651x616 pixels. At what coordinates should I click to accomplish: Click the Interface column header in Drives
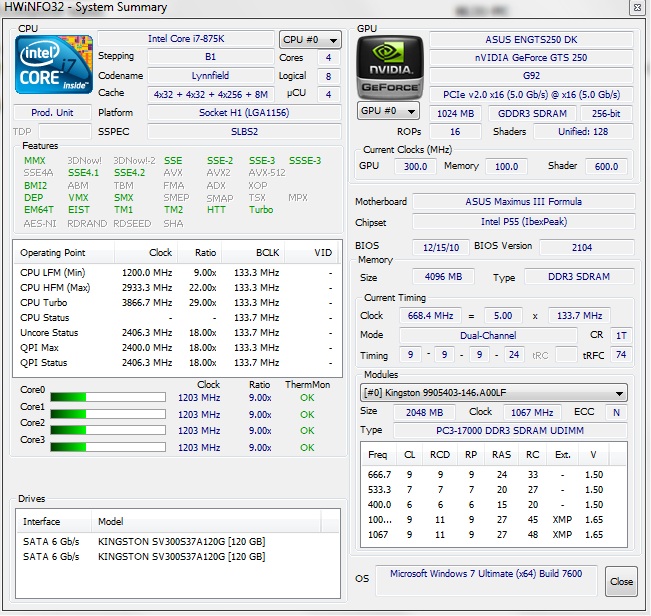(54, 522)
